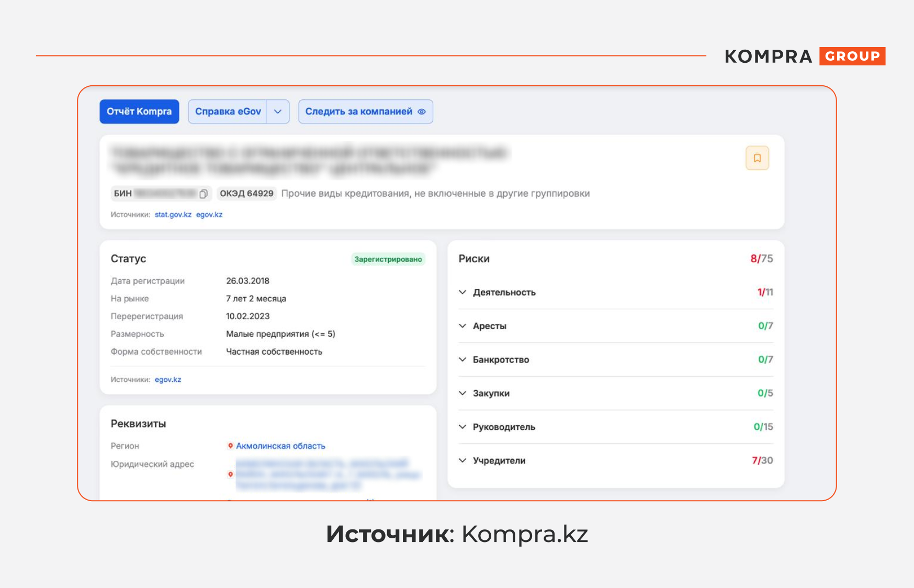
Task: Open egov.kz link in company header
Action: [x=209, y=214]
